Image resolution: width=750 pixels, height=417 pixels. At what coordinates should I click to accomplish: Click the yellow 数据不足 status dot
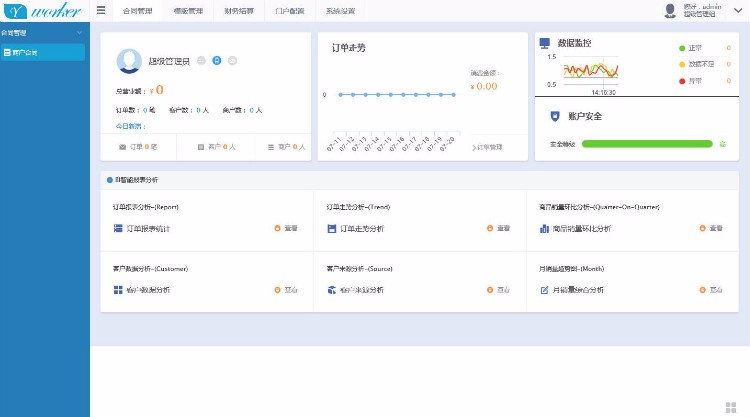pos(682,65)
